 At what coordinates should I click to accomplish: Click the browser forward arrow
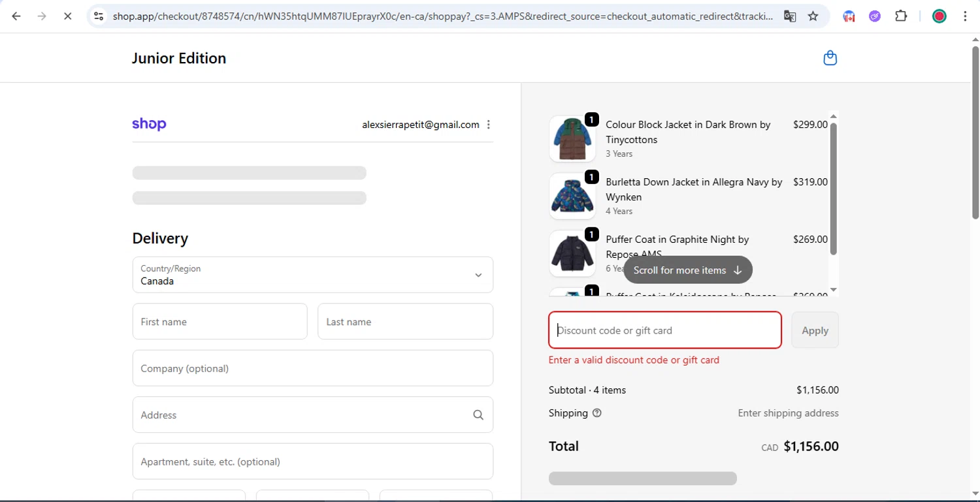(42, 16)
